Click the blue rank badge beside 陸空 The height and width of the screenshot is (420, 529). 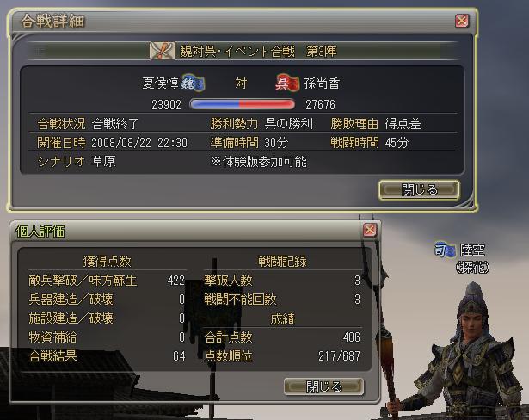(445, 250)
